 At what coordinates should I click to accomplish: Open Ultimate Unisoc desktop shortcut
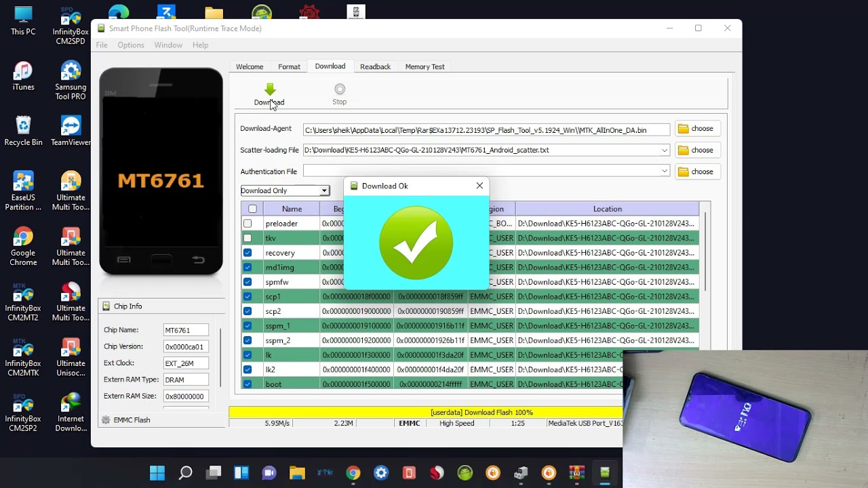[71, 358]
